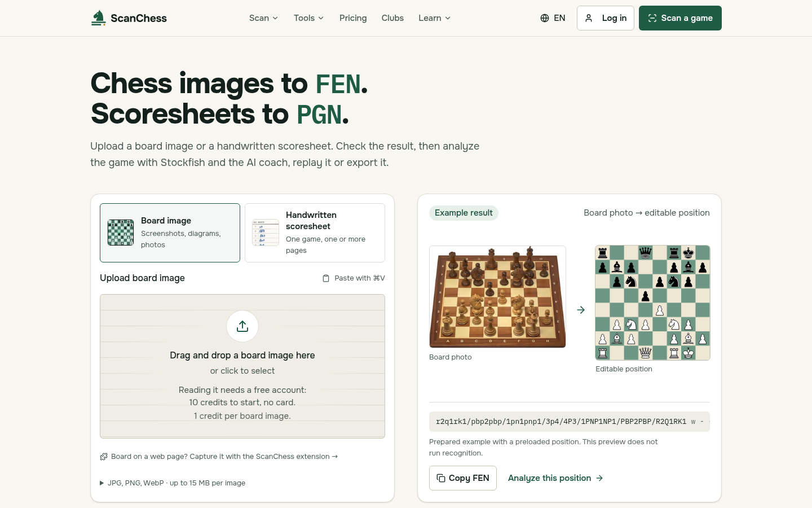Click the extension puzzle icon
This screenshot has width=812, height=508.
[104, 457]
